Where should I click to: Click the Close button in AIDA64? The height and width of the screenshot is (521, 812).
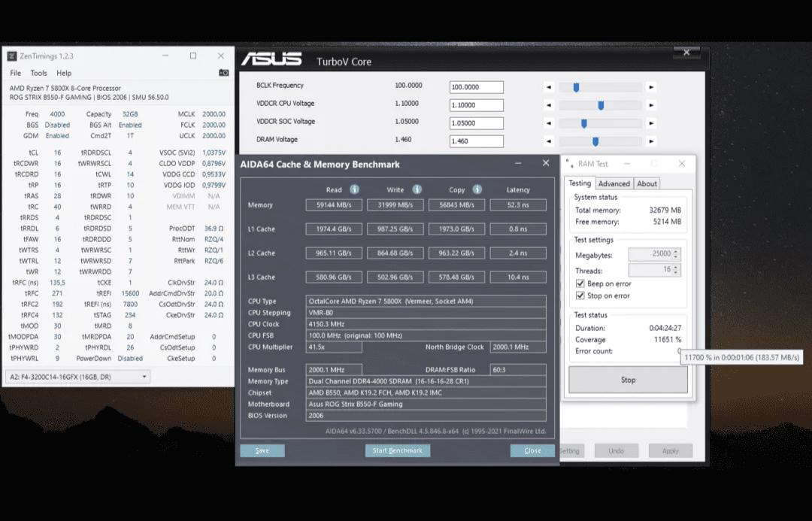tap(532, 450)
